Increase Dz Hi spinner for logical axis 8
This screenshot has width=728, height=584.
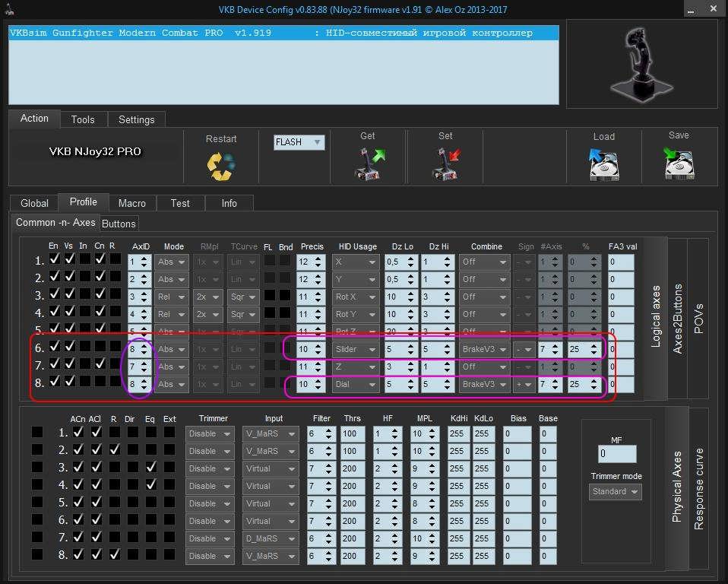click(447, 382)
